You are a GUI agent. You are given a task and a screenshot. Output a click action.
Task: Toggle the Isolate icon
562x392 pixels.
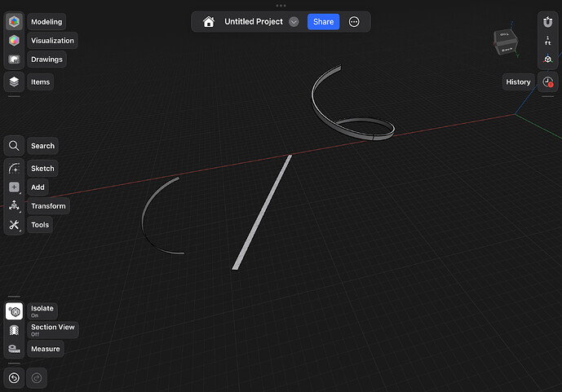coord(14,311)
